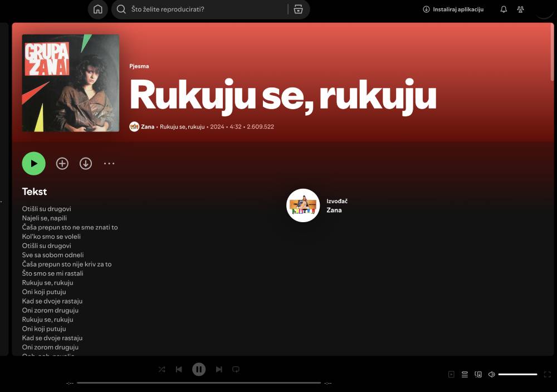Click the song title 'Rukuju se, rukuju' heading
Screen dimensions: 557x392
pyautogui.click(x=283, y=96)
